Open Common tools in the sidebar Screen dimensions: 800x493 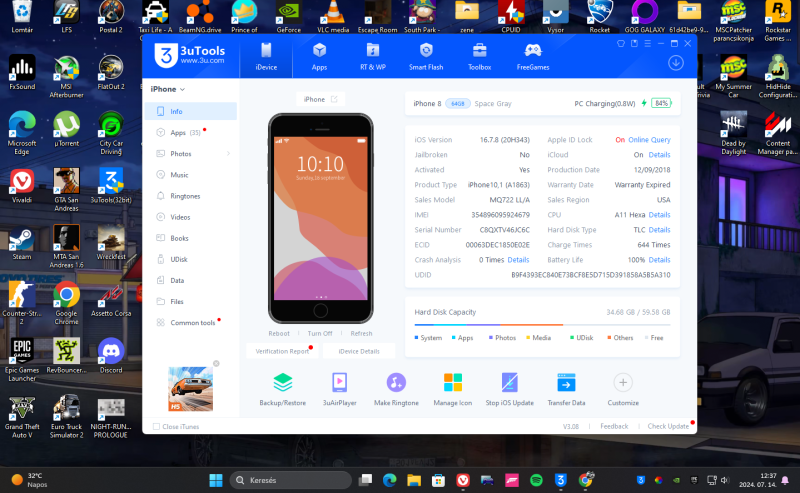(x=191, y=323)
